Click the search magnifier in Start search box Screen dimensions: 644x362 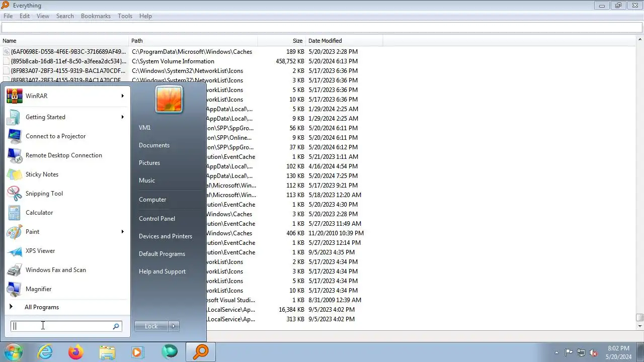[116, 326]
